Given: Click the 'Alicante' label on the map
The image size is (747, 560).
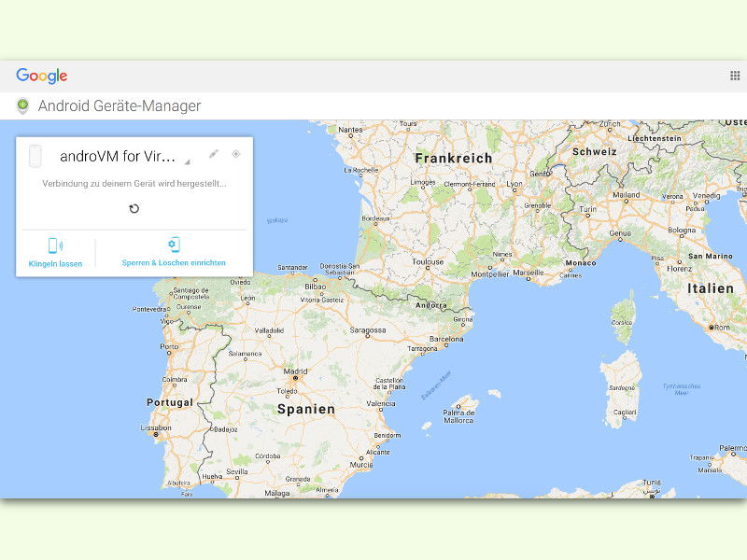Looking at the screenshot, I should click(378, 452).
